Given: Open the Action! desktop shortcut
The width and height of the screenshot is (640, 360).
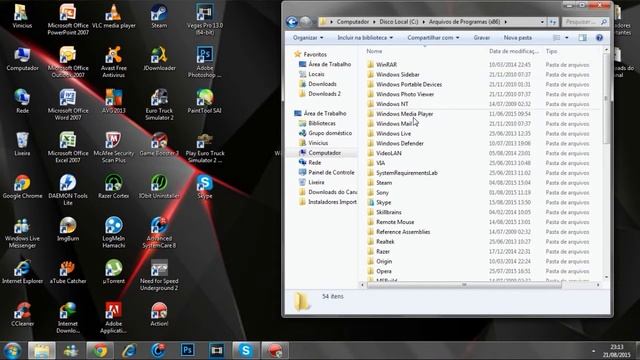Looking at the screenshot, I should (159, 314).
